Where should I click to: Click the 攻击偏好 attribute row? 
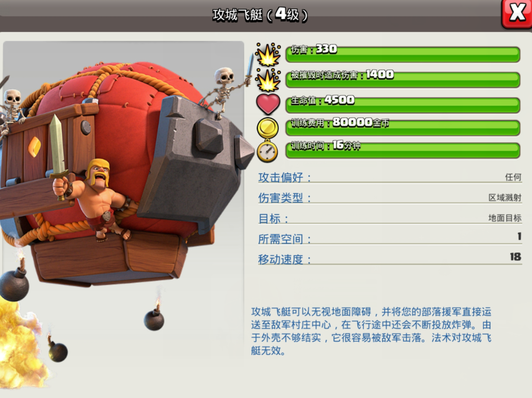[390, 177]
